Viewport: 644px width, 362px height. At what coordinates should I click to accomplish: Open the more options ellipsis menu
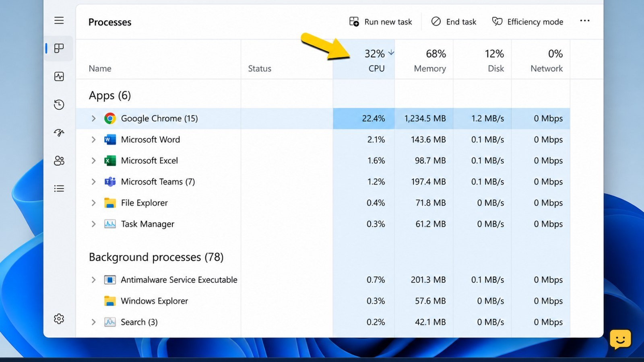click(x=585, y=21)
